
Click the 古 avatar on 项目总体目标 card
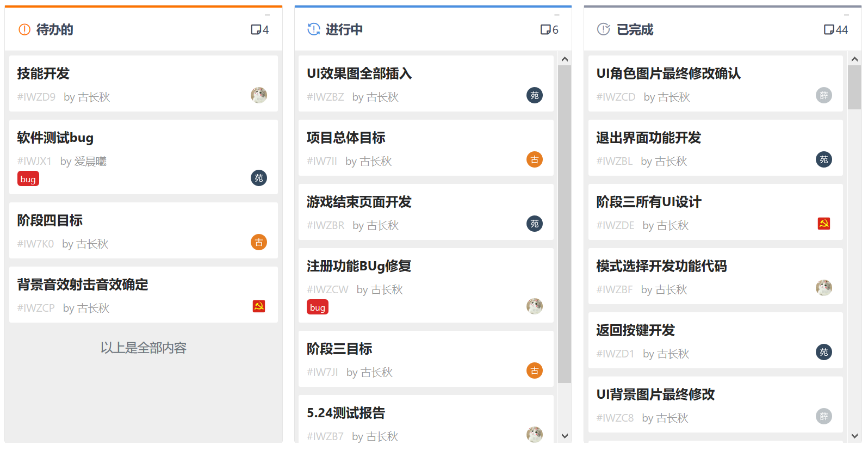click(535, 159)
